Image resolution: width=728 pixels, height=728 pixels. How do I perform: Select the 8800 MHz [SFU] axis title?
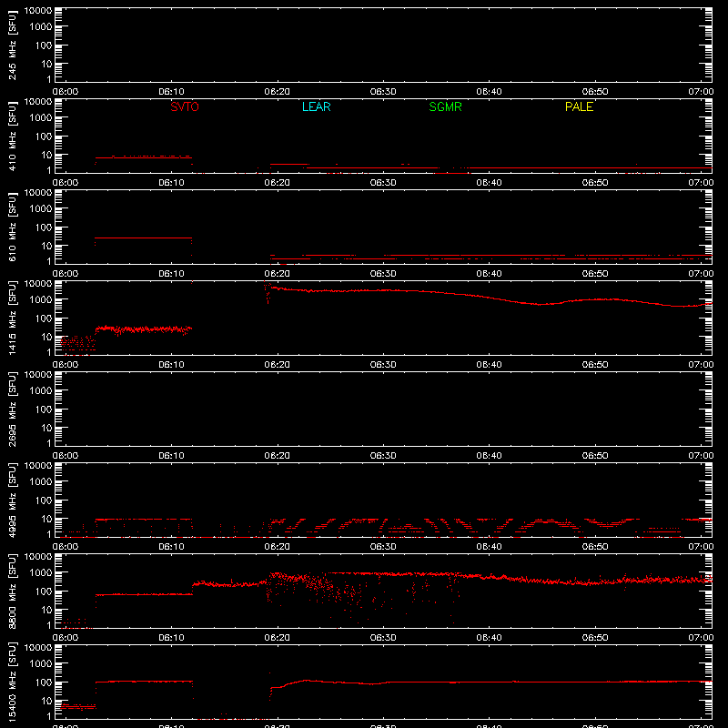12,591
